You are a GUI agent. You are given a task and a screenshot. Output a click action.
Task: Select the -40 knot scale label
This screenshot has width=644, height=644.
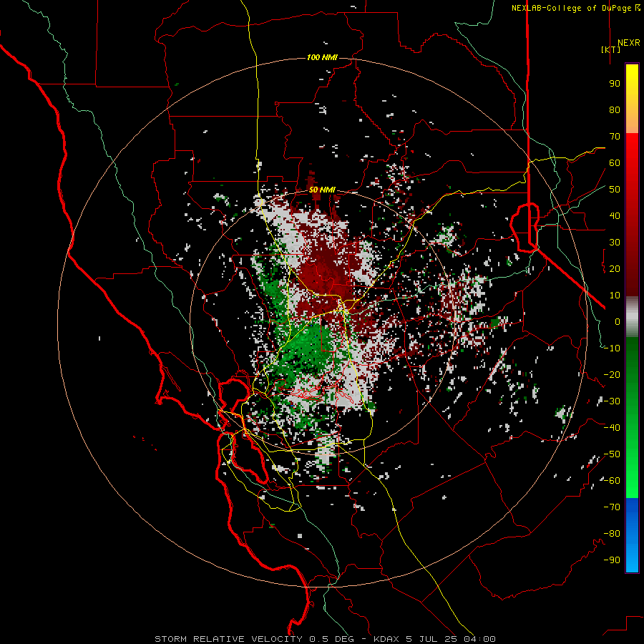612,428
